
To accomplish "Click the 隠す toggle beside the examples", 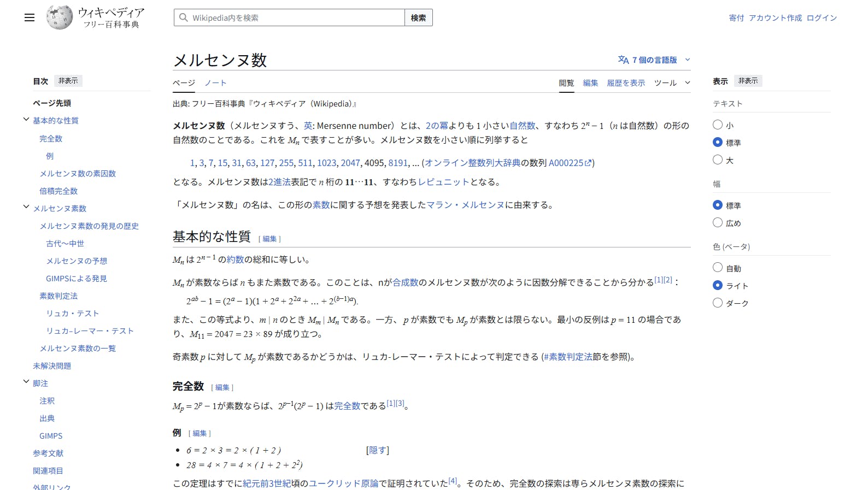I will click(378, 450).
